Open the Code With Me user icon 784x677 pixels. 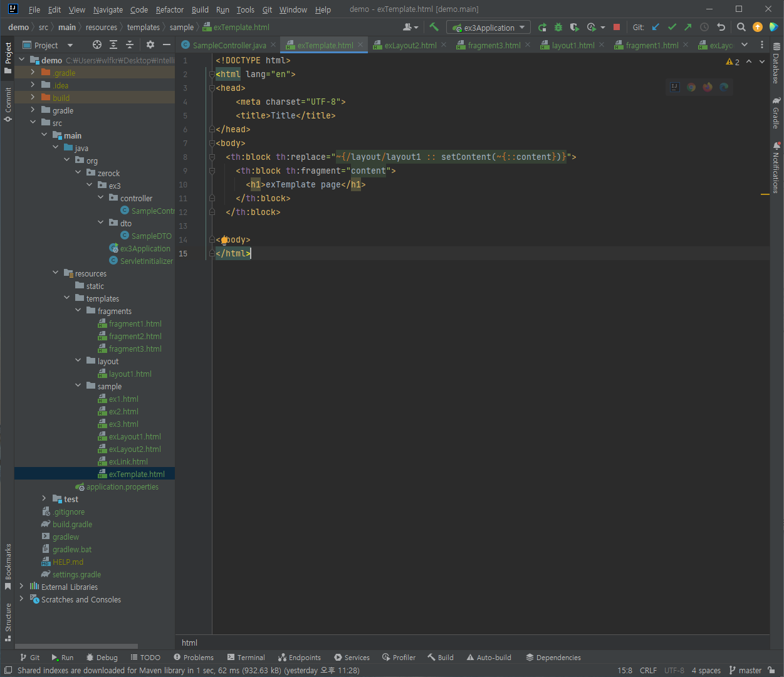[x=410, y=27]
